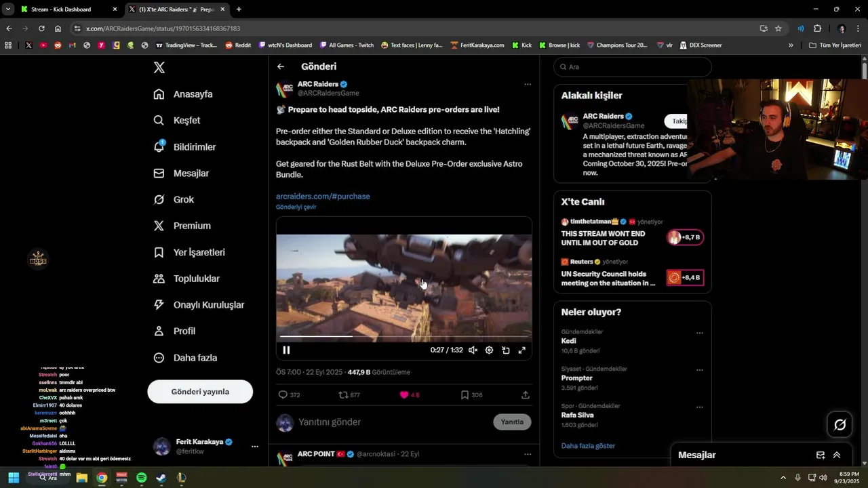Open Spotify from taskbar
Image resolution: width=868 pixels, height=488 pixels.
[141, 478]
